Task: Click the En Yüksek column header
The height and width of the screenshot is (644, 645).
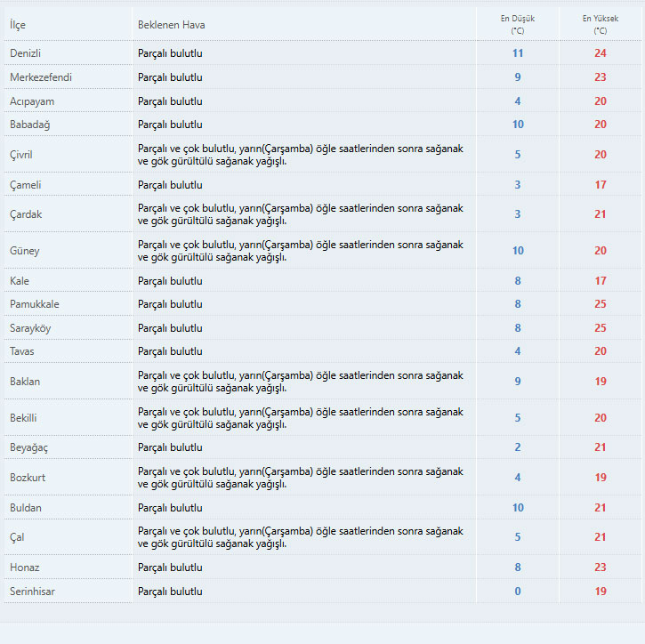Action: click(600, 24)
